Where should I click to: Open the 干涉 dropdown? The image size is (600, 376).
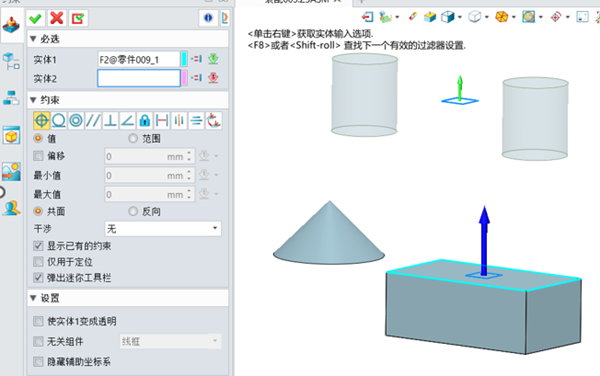(163, 229)
